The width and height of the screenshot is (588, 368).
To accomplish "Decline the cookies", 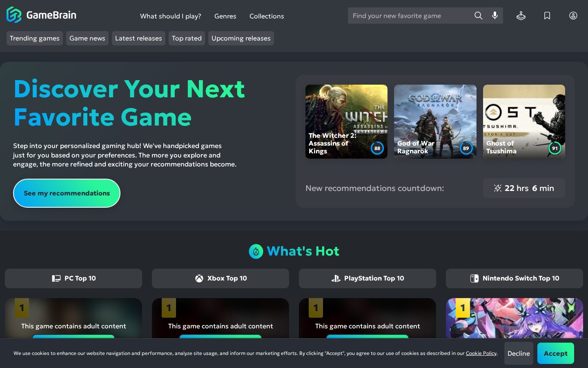I will pos(519,353).
